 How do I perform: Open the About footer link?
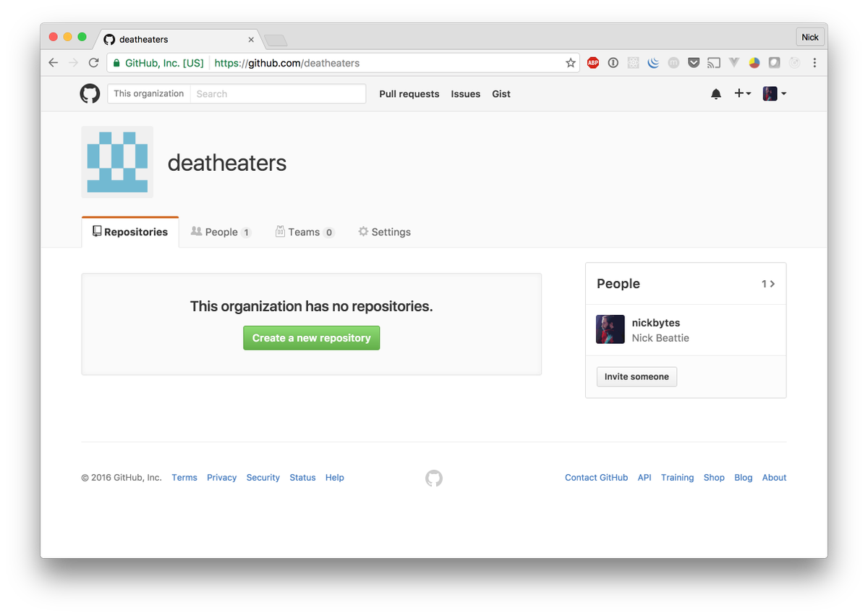coord(774,478)
